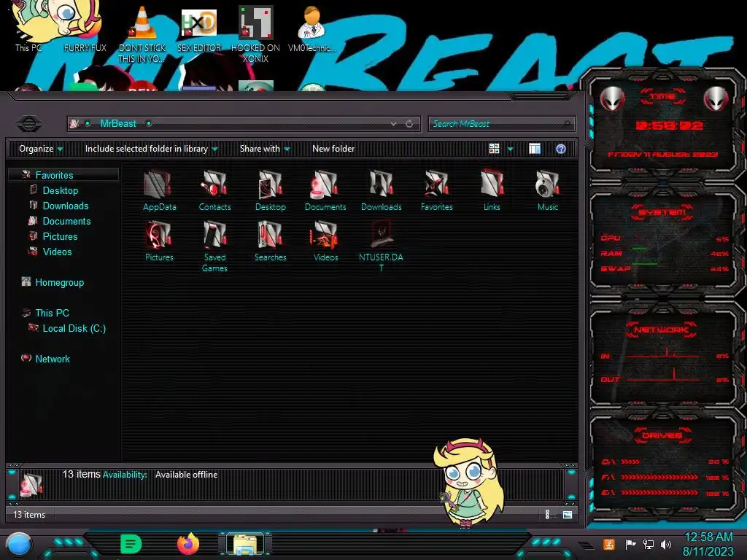Select the Videos folder icon in file list

[325, 241]
